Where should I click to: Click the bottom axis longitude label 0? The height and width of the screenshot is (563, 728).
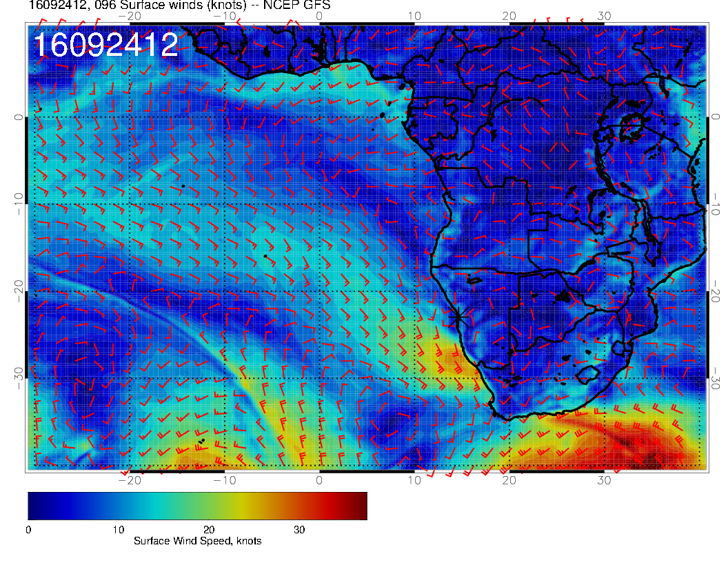[x=319, y=480]
